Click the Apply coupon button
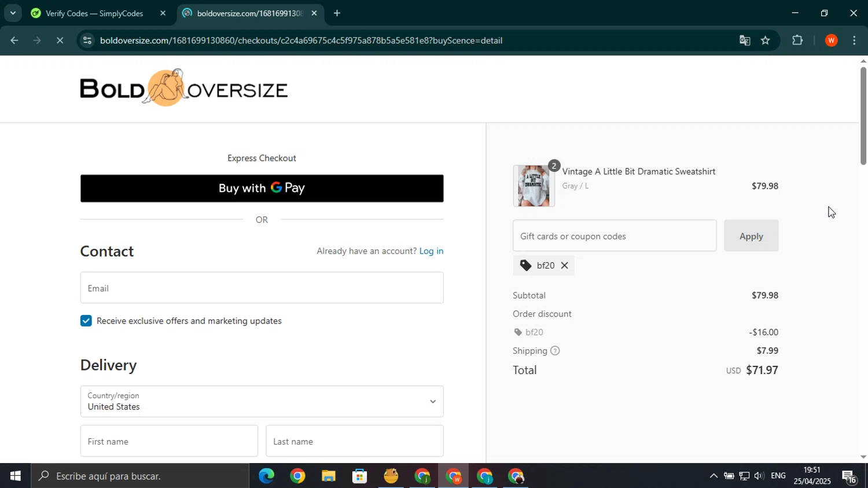The height and width of the screenshot is (488, 868). pos(751,236)
